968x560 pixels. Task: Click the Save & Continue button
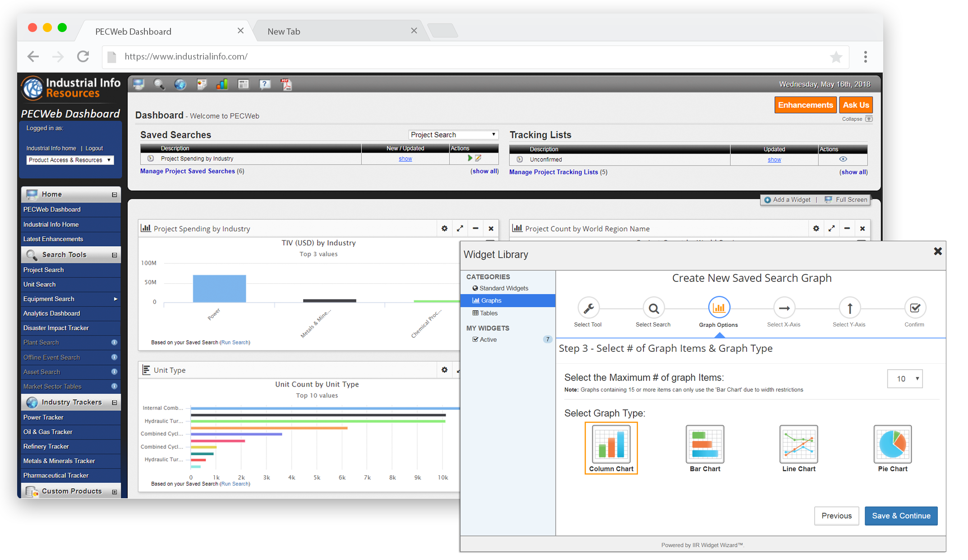[901, 516]
